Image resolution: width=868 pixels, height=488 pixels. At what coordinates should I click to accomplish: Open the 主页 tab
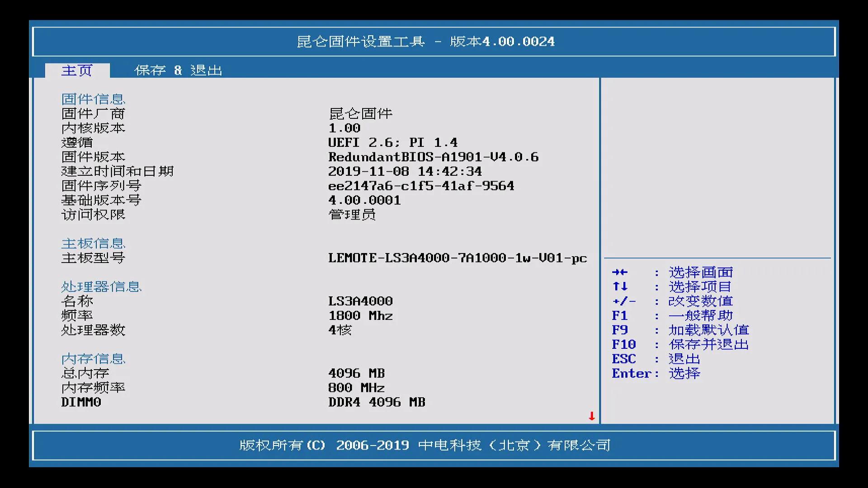pyautogui.click(x=77, y=70)
